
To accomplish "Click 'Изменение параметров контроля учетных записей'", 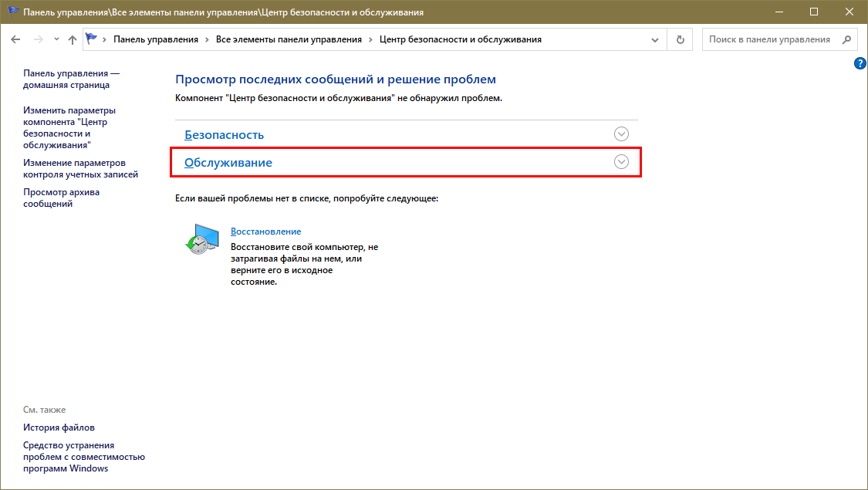I will (80, 168).
